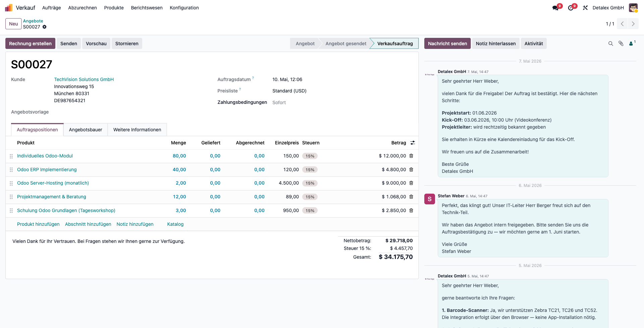This screenshot has height=328, width=644.
Task: Open the user avatar menu
Action: coord(633,8)
